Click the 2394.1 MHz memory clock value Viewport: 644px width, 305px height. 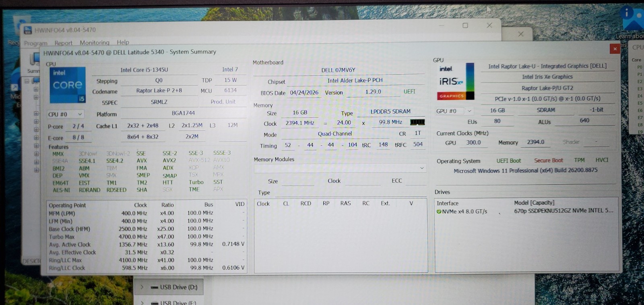(299, 123)
